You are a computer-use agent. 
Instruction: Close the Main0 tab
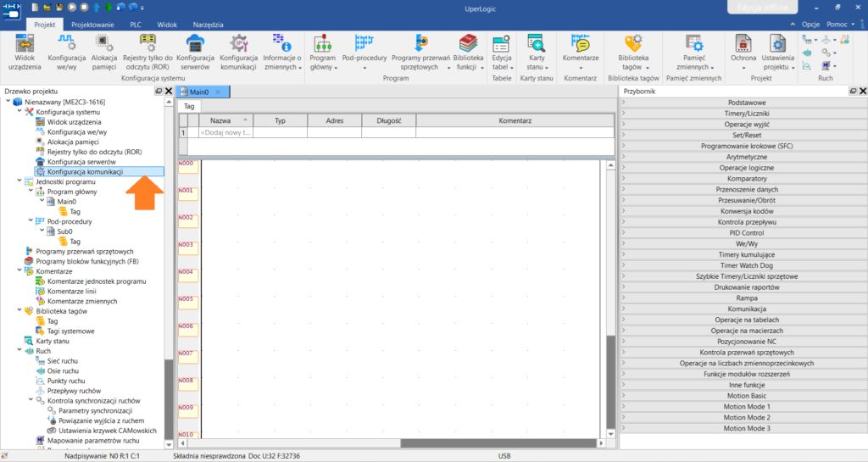[218, 92]
